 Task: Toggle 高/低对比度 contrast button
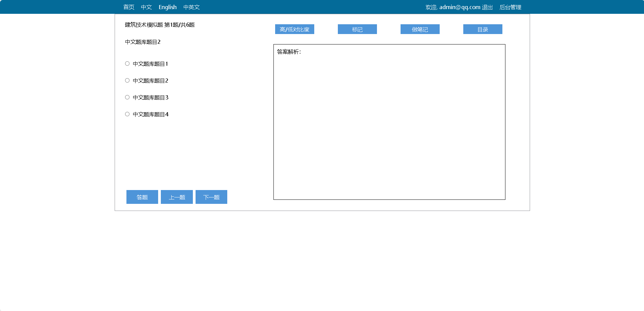coord(295,29)
